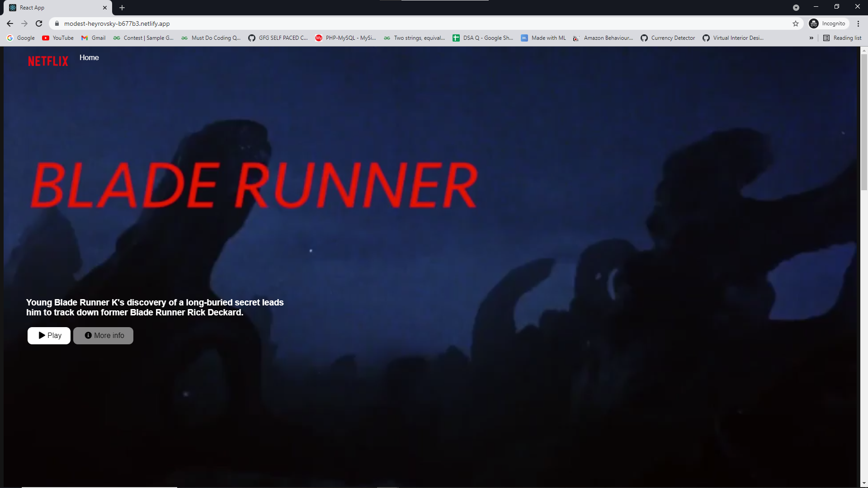The image size is (868, 488).
Task: Select the Home nav item
Action: click(x=89, y=57)
